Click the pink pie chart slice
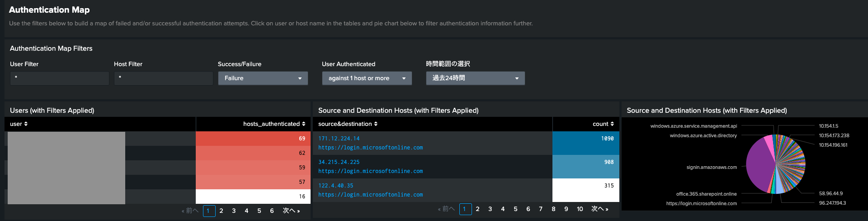Screen dimensions: 868x221 click(x=769, y=144)
